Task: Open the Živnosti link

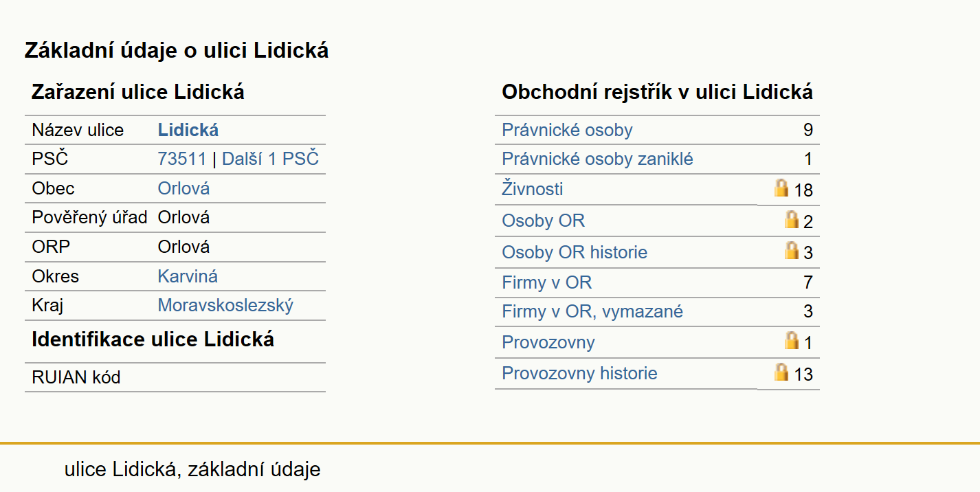Action: click(533, 188)
